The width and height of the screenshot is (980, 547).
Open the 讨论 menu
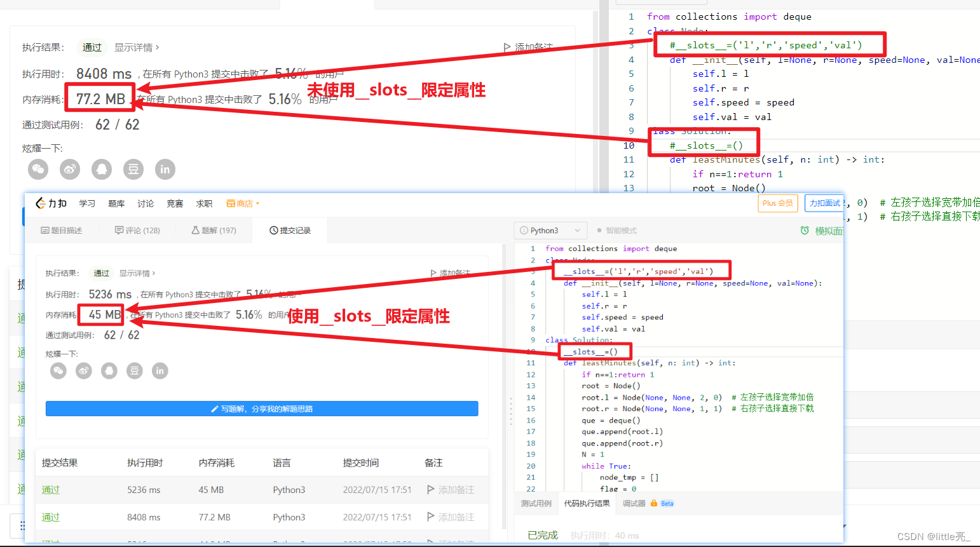(x=146, y=203)
